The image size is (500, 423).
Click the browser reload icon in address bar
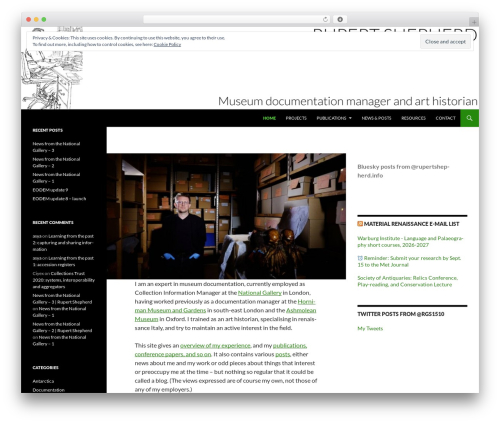point(325,20)
